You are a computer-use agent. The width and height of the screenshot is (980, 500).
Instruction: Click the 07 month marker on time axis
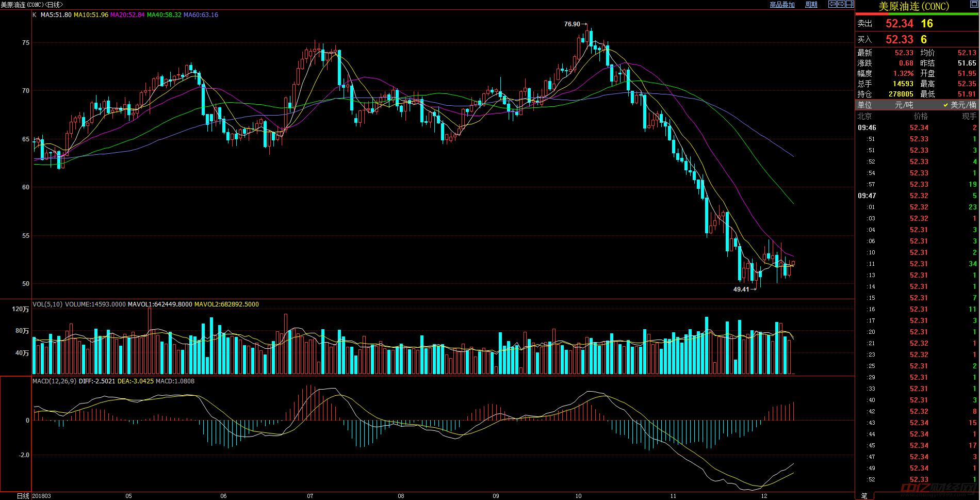tap(310, 496)
